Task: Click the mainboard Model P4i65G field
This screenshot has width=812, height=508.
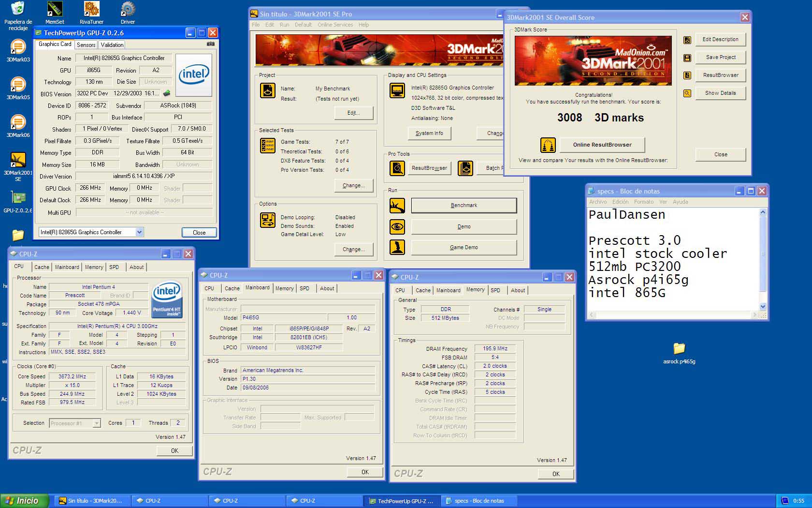Action: (284, 318)
